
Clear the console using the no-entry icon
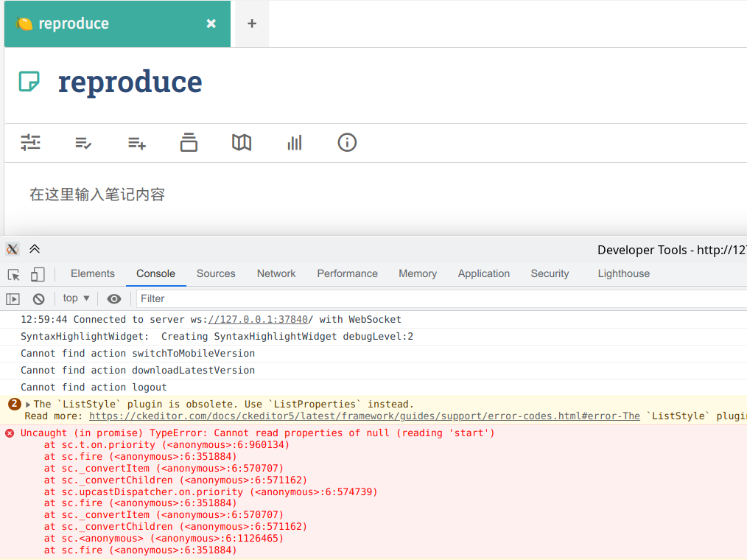tap(38, 298)
